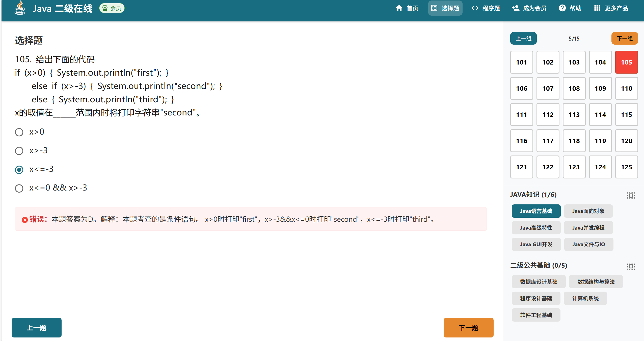
Task: Jump to question 106
Action: (522, 88)
